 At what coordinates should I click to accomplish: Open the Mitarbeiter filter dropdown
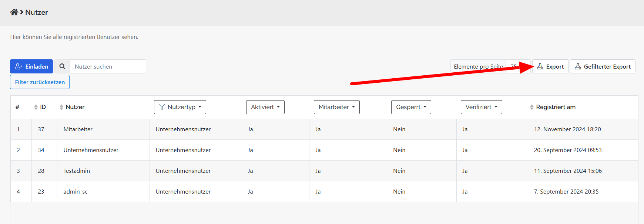[336, 107]
